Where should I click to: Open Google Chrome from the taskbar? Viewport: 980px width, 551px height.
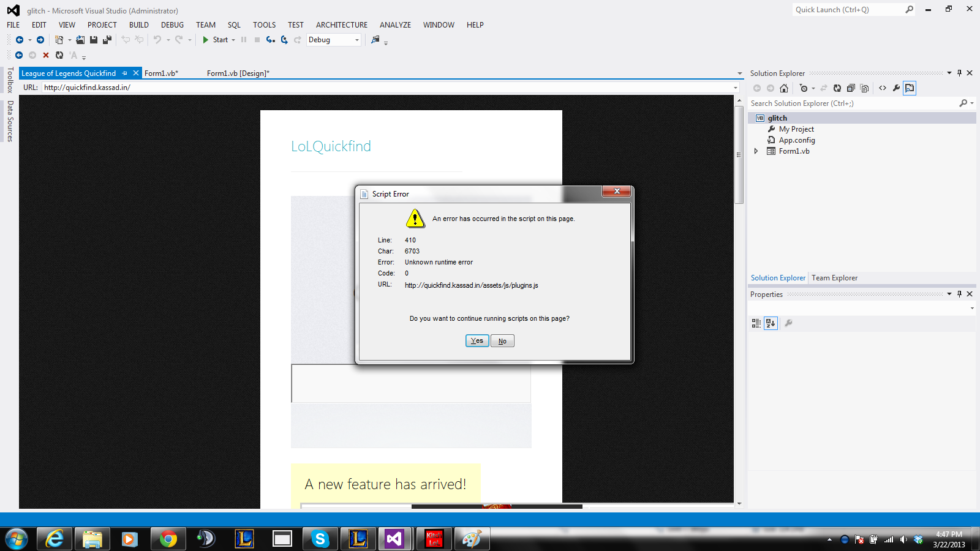pyautogui.click(x=168, y=539)
